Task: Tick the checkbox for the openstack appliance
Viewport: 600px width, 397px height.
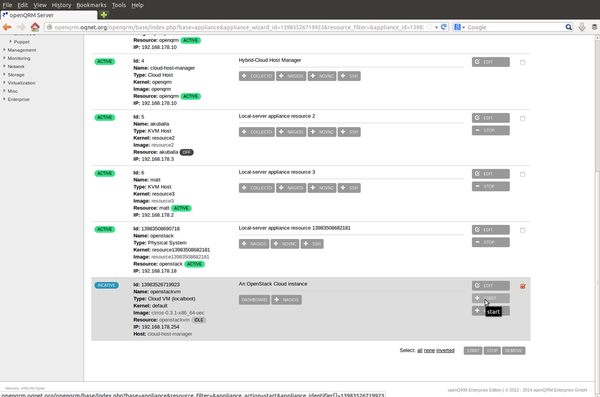Action: pyautogui.click(x=522, y=230)
